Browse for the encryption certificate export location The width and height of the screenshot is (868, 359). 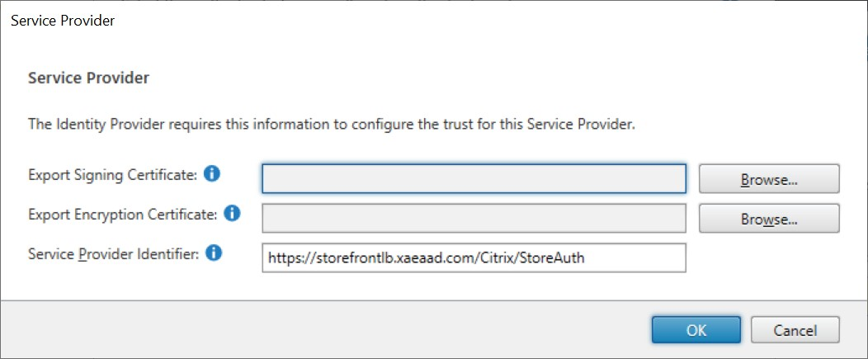[x=768, y=219]
